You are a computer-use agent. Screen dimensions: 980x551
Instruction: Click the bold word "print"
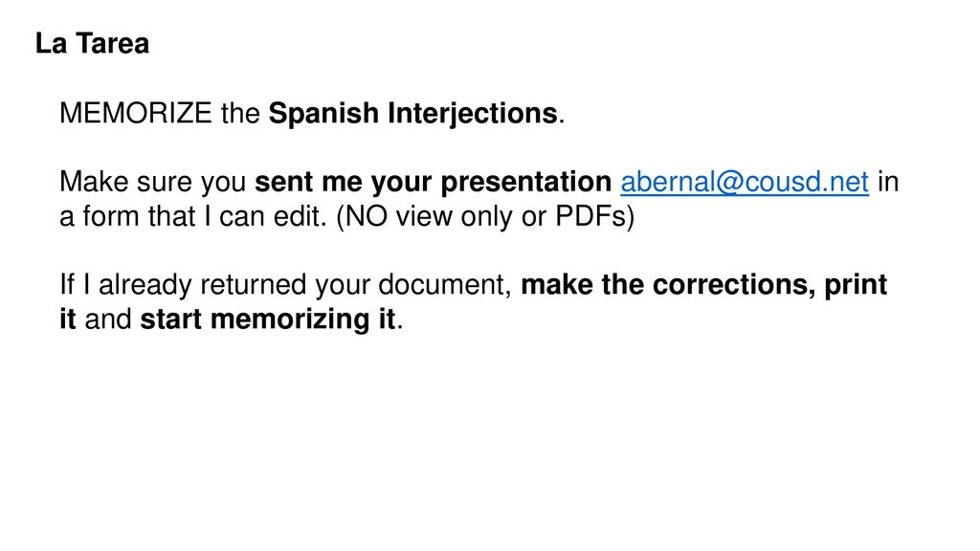(856, 285)
